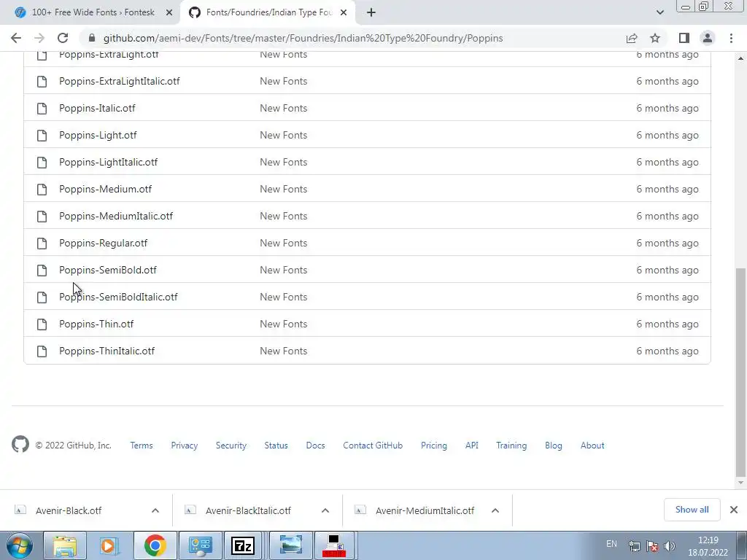Click the share page icon in address bar

632,38
